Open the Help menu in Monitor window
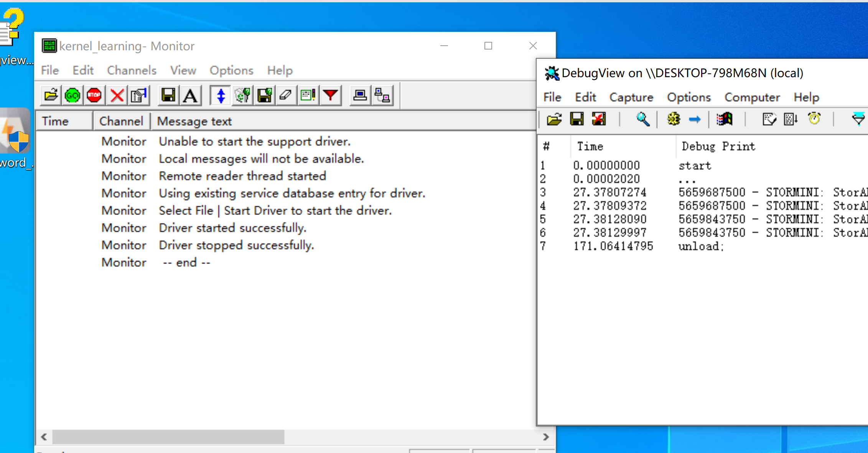Image resolution: width=868 pixels, height=453 pixels. click(280, 70)
